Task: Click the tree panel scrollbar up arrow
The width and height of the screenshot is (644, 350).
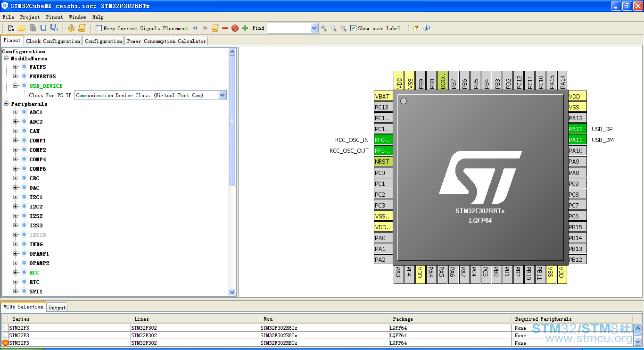Action: tap(232, 51)
